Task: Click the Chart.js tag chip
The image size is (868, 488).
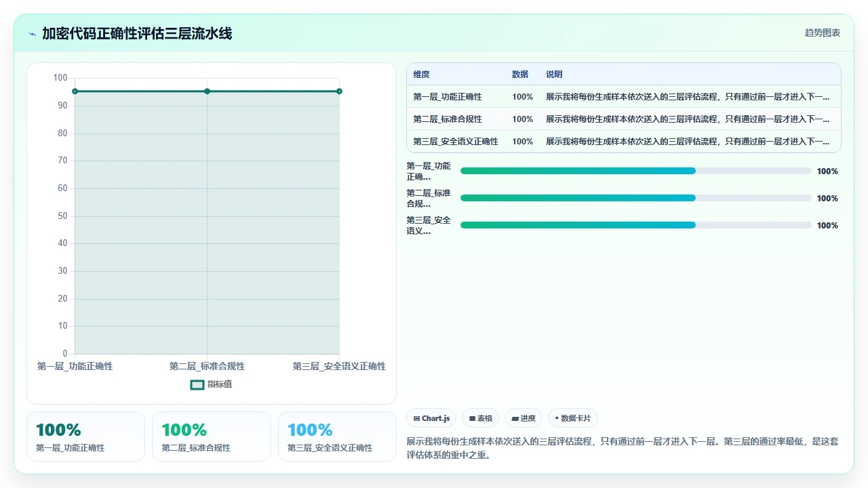Action: (431, 418)
